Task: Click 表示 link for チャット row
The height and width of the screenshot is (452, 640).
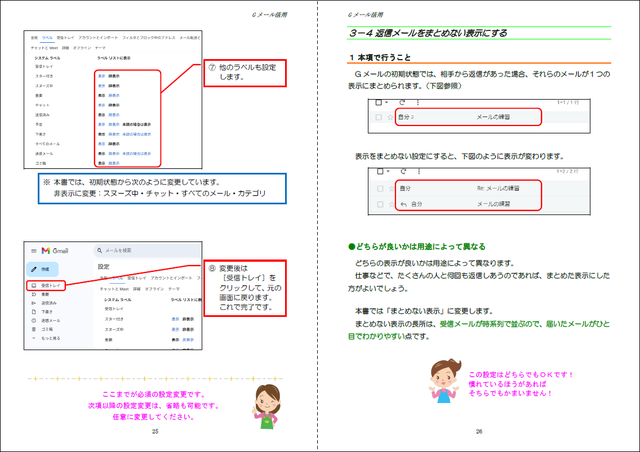Action: [101, 105]
